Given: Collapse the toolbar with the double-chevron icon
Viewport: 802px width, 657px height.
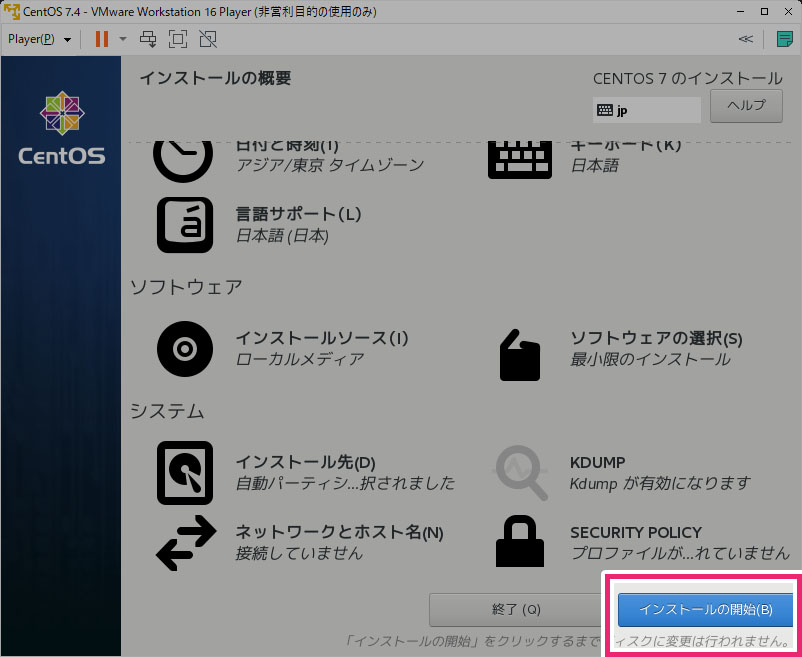Looking at the screenshot, I should [746, 39].
